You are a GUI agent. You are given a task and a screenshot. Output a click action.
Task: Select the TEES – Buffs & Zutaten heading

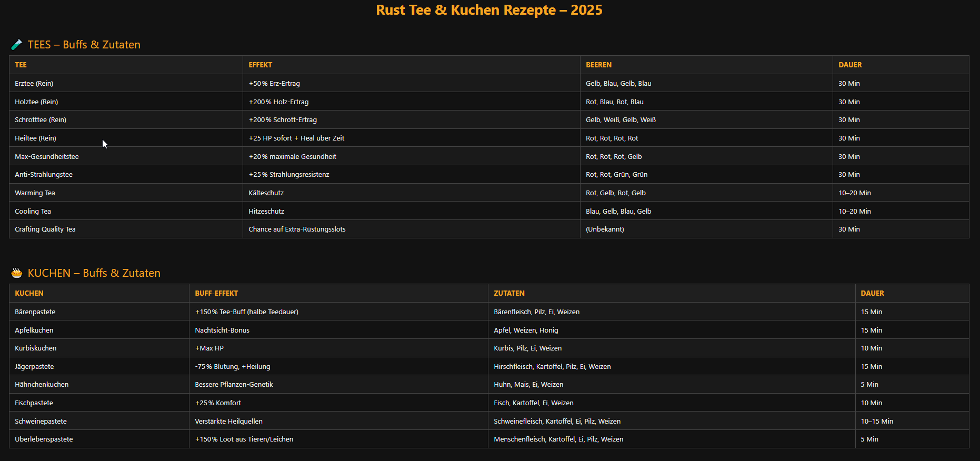point(84,45)
